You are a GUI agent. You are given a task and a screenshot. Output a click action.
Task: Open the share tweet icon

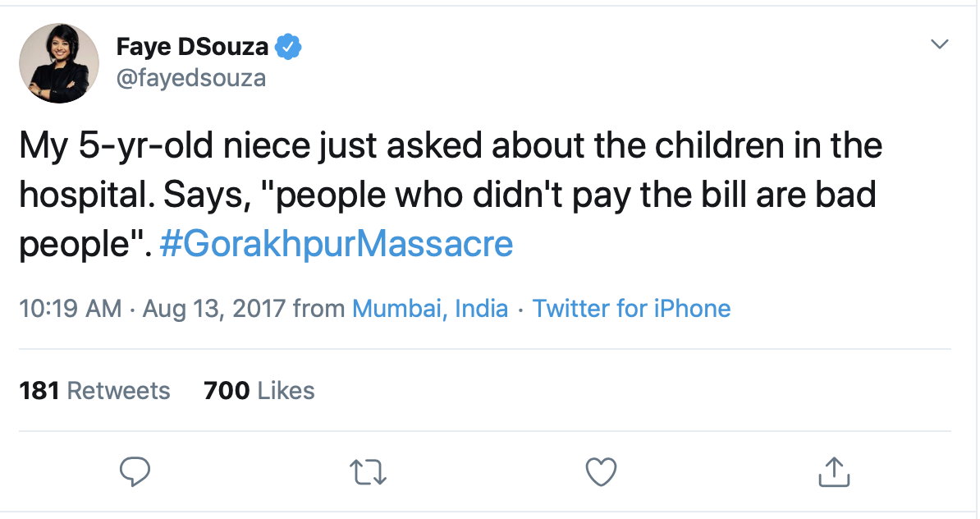[833, 471]
